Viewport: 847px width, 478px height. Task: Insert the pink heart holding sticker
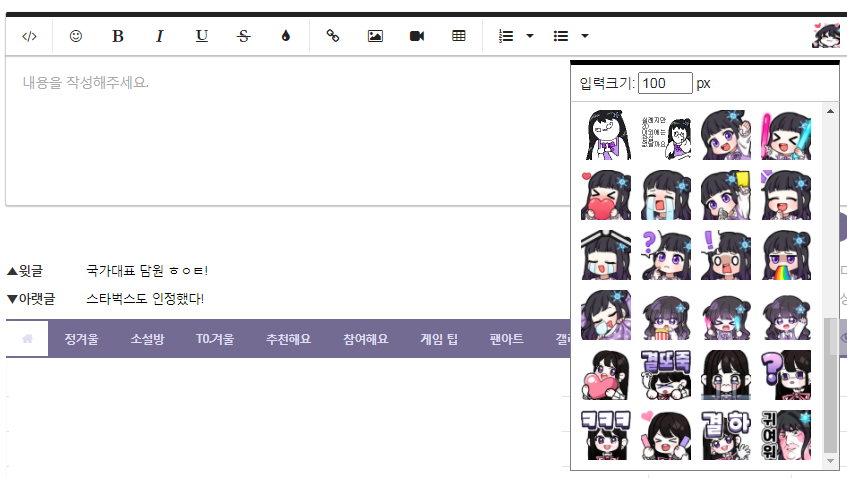pos(606,375)
